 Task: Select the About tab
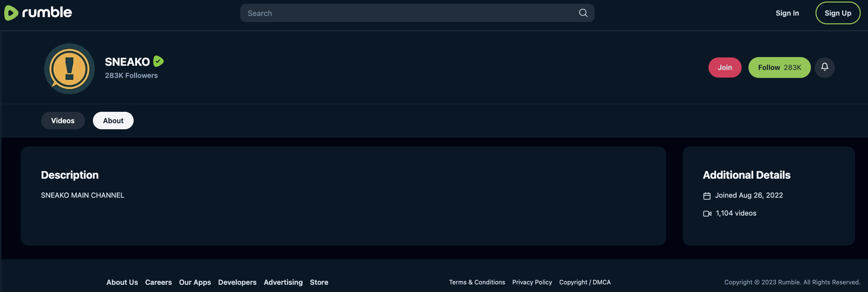tap(113, 121)
